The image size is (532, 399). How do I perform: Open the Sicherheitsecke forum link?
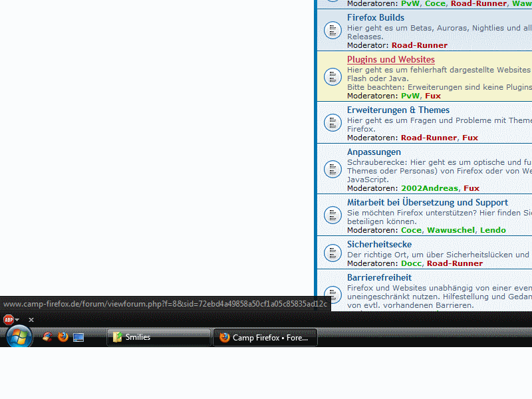coord(379,244)
